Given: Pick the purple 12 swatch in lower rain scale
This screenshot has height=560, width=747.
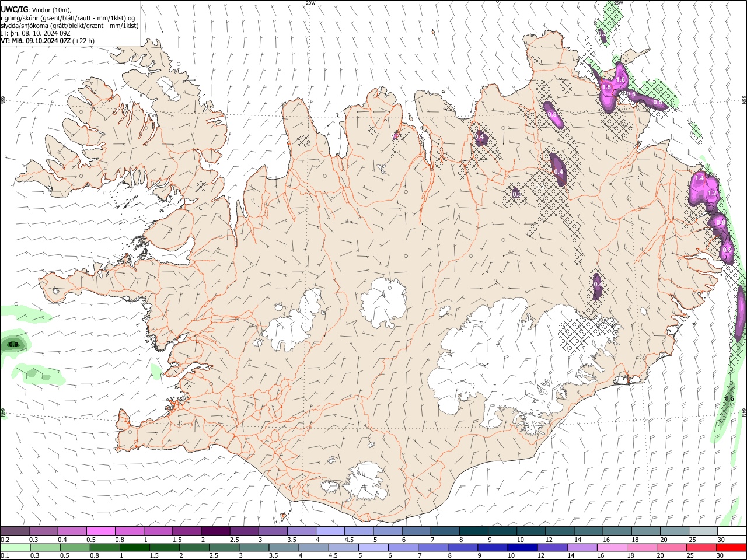Looking at the screenshot, I should click(x=551, y=547).
